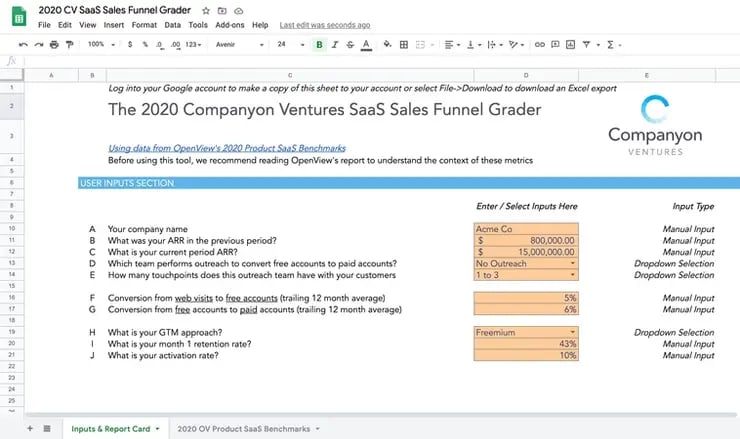Open the File menu
Viewport: 740px width, 439px height.
click(x=44, y=25)
